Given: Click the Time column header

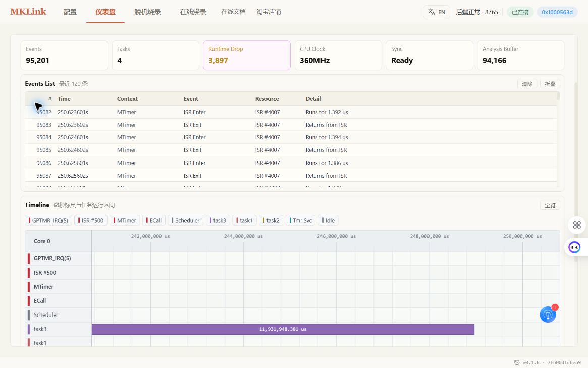Looking at the screenshot, I should [x=64, y=99].
